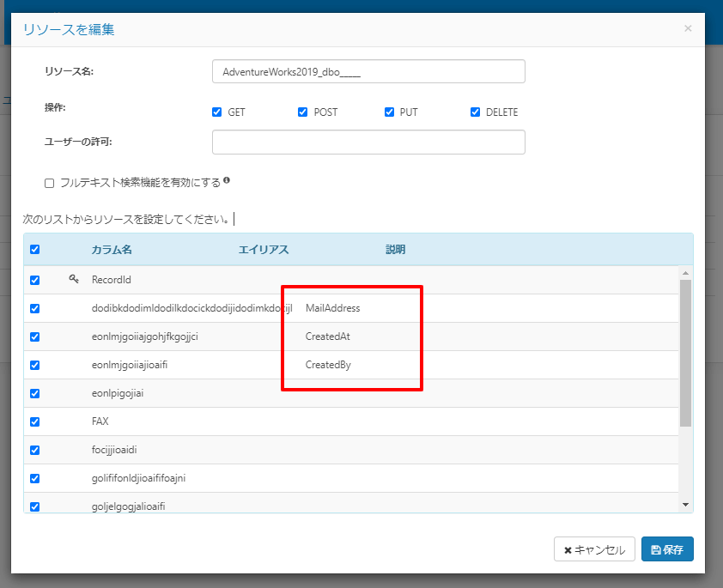Click the CreatedAt alias cell

(327, 336)
